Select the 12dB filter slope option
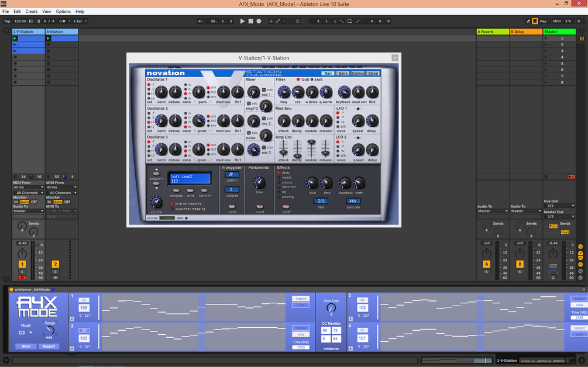Image resolution: width=588 pixels, height=367 pixels. tap(298, 79)
